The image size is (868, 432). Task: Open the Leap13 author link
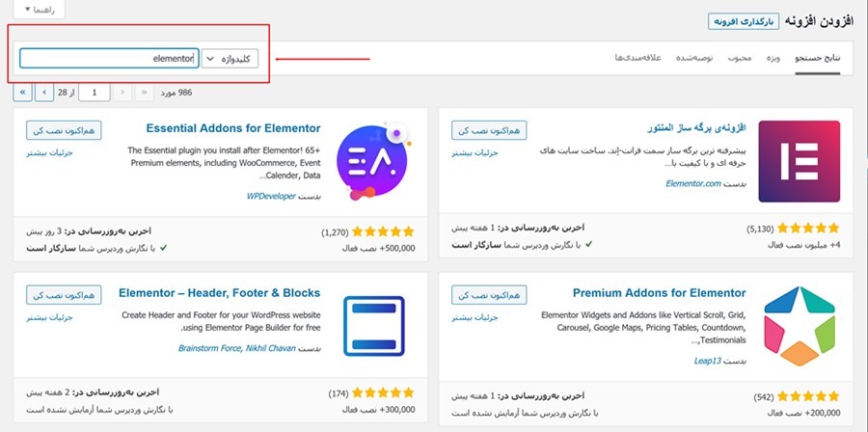(708, 361)
